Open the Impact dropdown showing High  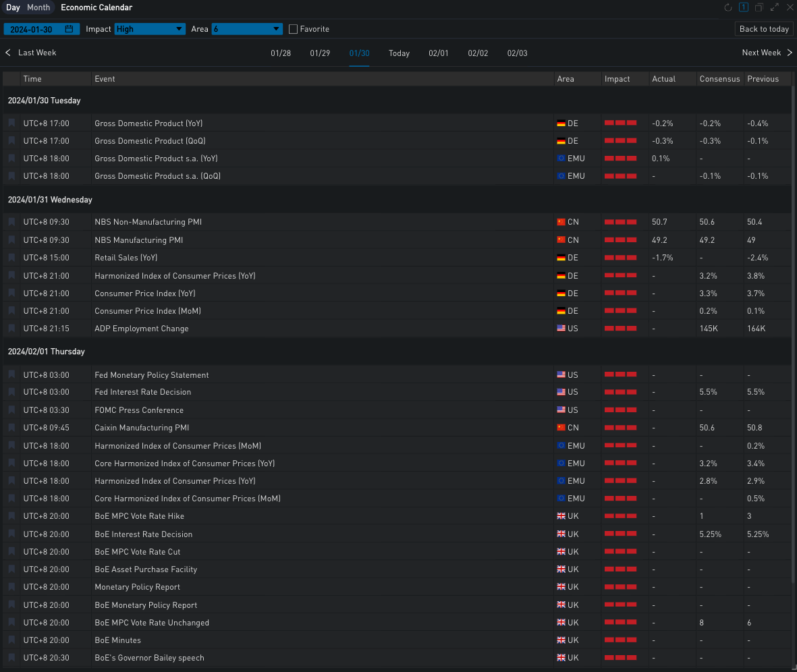(150, 29)
